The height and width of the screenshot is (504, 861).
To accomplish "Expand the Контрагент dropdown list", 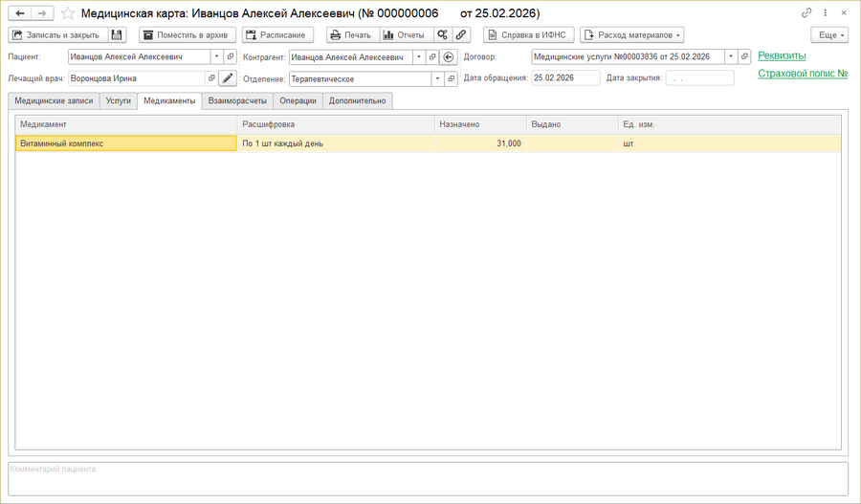I will [x=419, y=57].
